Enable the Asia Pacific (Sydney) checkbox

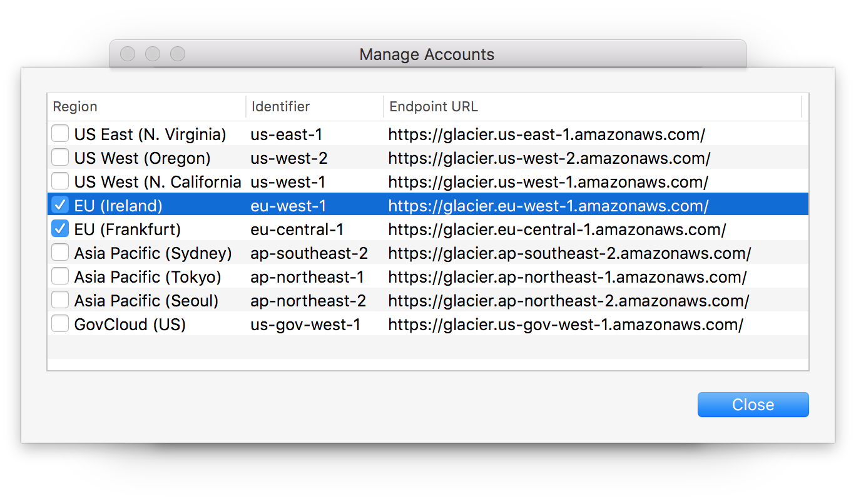(x=60, y=253)
